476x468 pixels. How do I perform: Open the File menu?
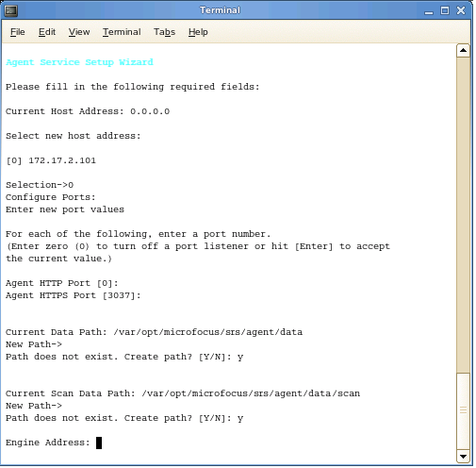[x=17, y=32]
